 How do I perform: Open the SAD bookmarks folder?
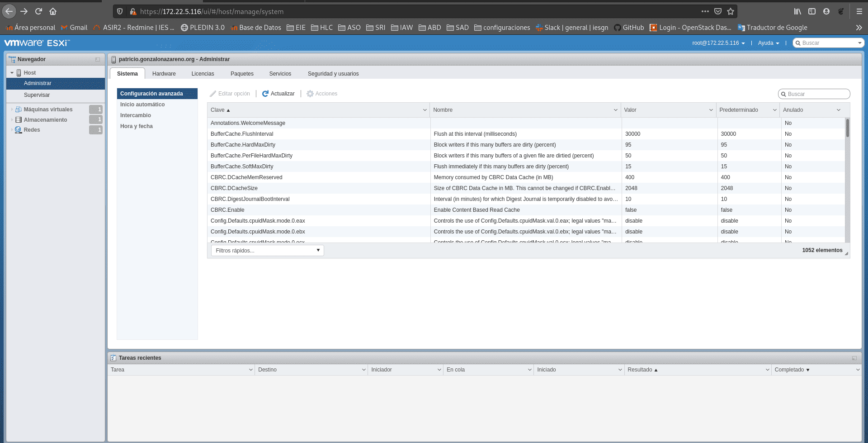458,28
